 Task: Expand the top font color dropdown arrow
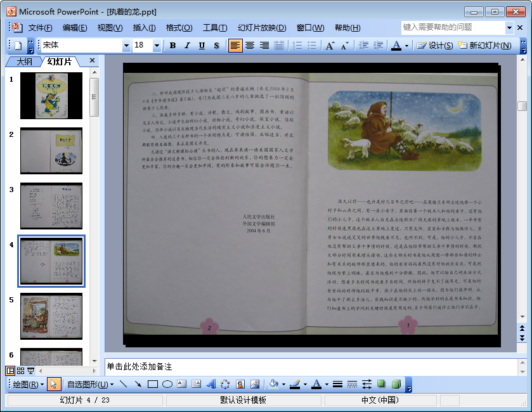pyautogui.click(x=406, y=46)
